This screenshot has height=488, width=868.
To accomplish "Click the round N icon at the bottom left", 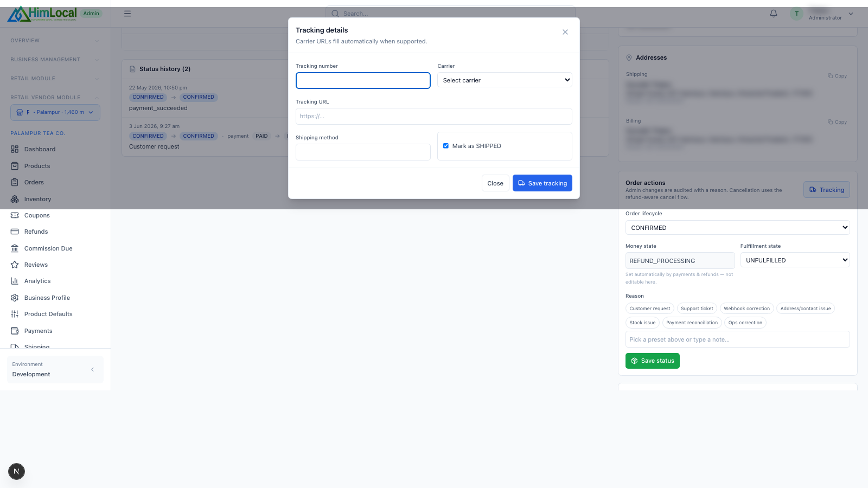I will pos(17,472).
